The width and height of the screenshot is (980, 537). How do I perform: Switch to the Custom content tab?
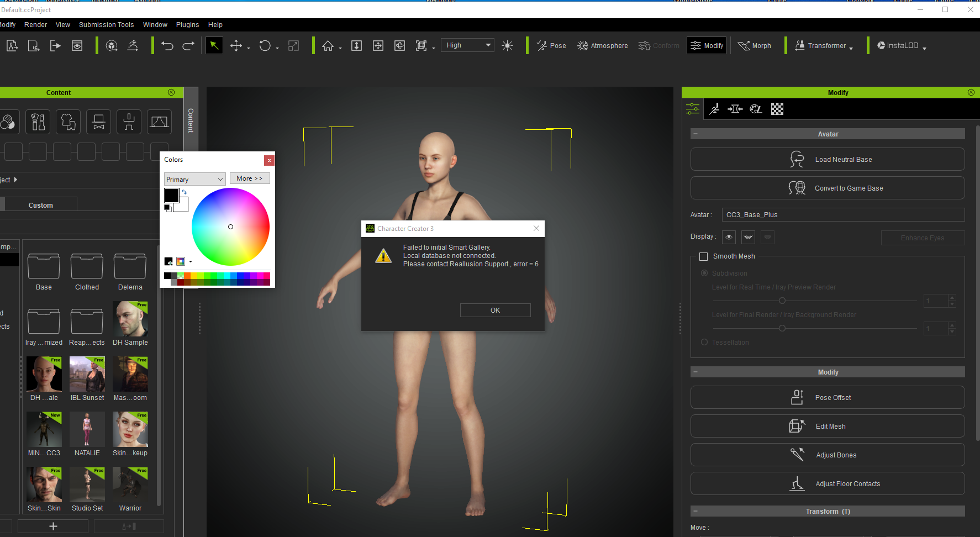(x=41, y=205)
